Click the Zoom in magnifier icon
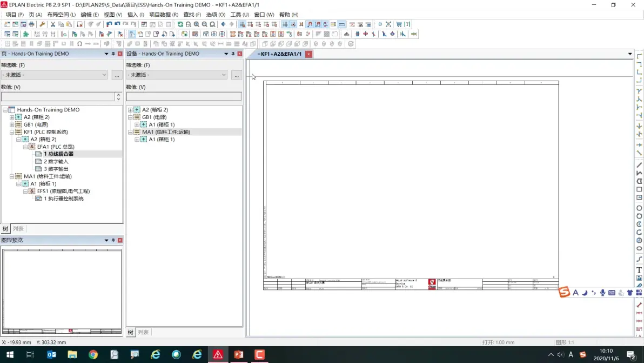The image size is (644, 363). 197,24
